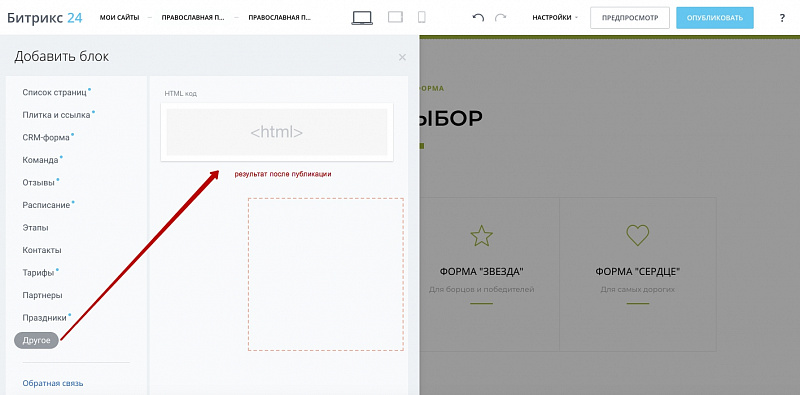The width and height of the screenshot is (800, 395).
Task: Open help question mark icon
Action: click(782, 18)
